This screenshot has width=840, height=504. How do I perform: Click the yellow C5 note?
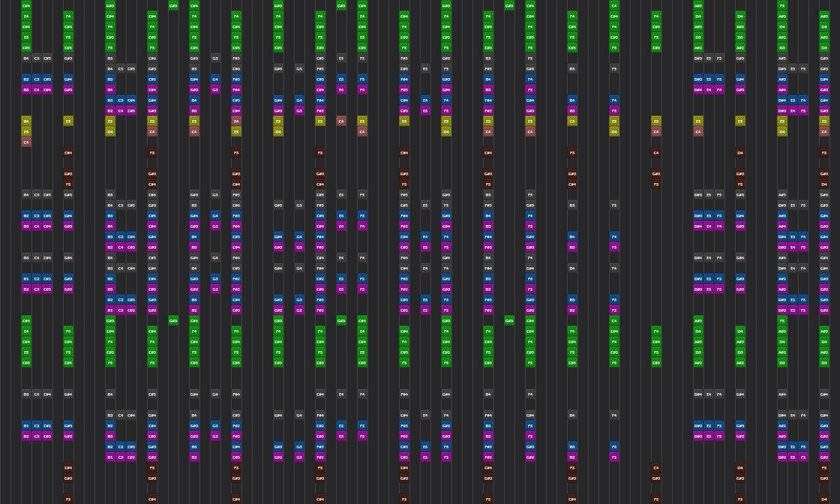tap(572, 121)
